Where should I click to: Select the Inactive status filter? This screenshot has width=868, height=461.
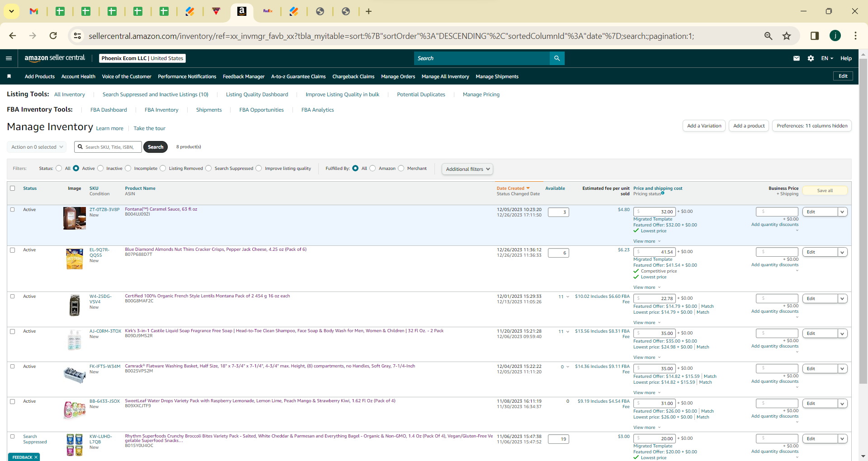100,168
